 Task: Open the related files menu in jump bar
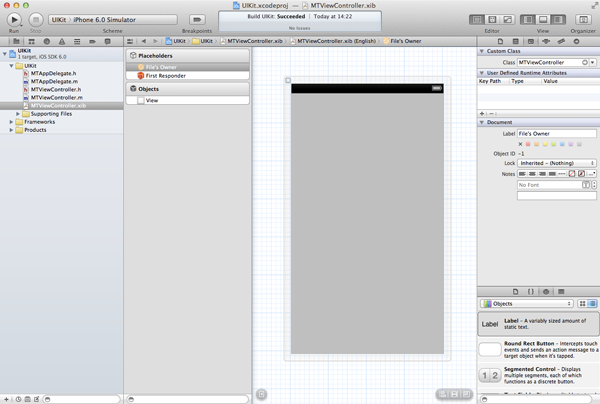point(130,41)
